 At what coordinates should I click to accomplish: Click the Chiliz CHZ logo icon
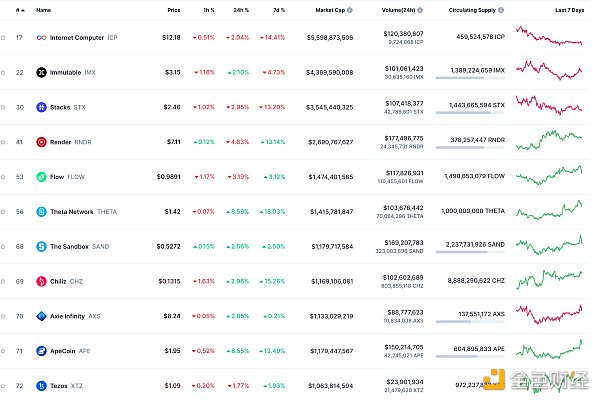pyautogui.click(x=41, y=281)
